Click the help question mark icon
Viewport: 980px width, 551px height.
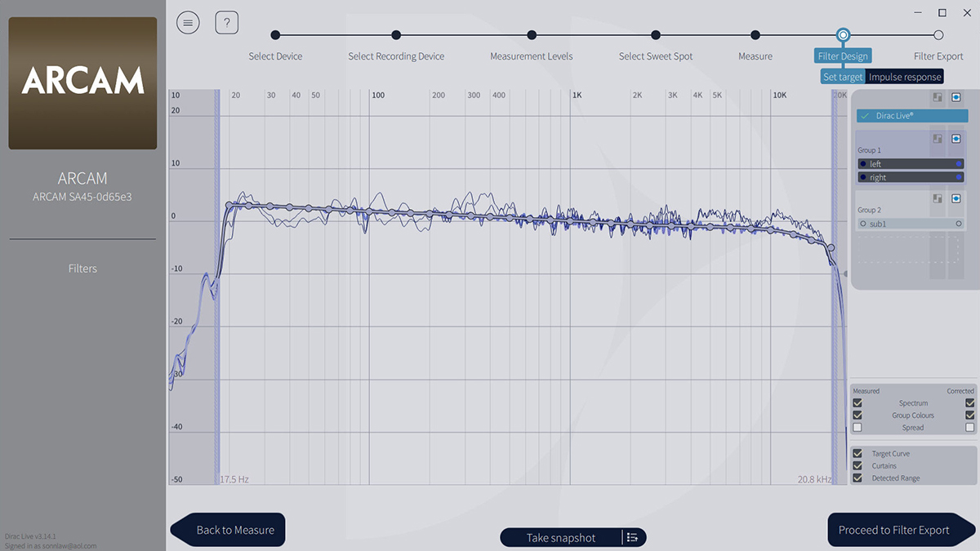(226, 23)
